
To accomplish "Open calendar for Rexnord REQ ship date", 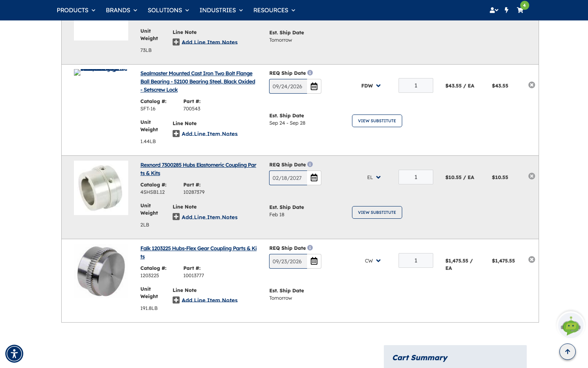I will click(x=314, y=178).
